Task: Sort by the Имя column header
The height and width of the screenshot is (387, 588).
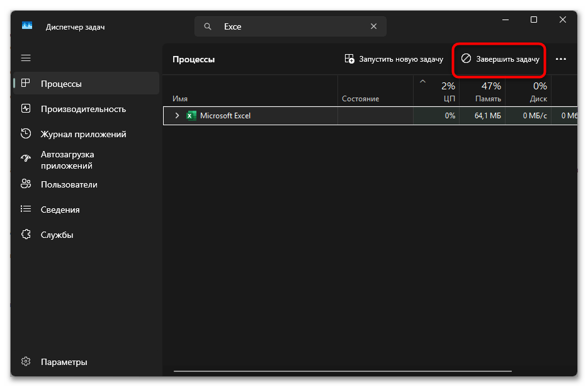Action: pyautogui.click(x=180, y=99)
